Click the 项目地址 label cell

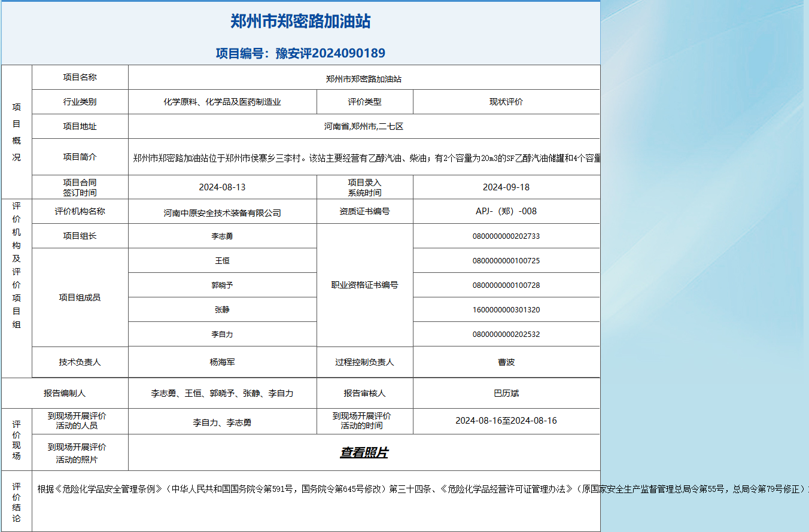(80, 126)
